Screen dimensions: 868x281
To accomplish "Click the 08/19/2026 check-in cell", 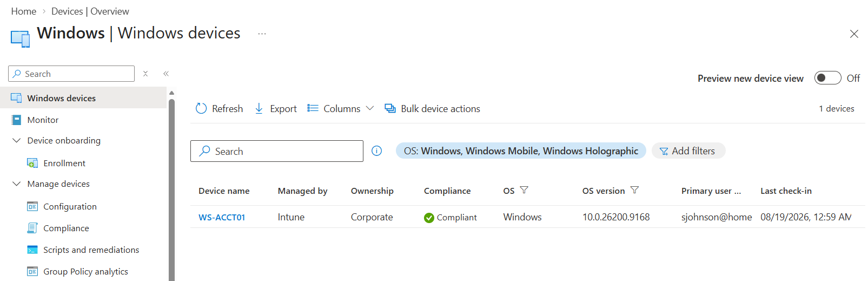I will tap(806, 217).
